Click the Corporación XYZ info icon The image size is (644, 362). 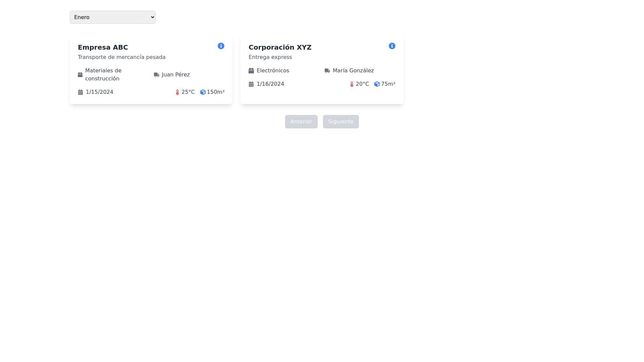(392, 46)
